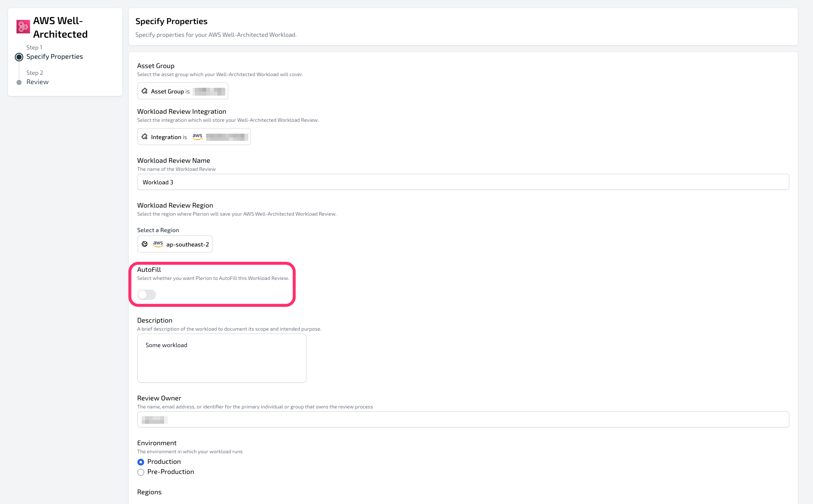Open the Workload Review Integration dropdown
Image resolution: width=813 pixels, height=504 pixels.
coord(194,137)
